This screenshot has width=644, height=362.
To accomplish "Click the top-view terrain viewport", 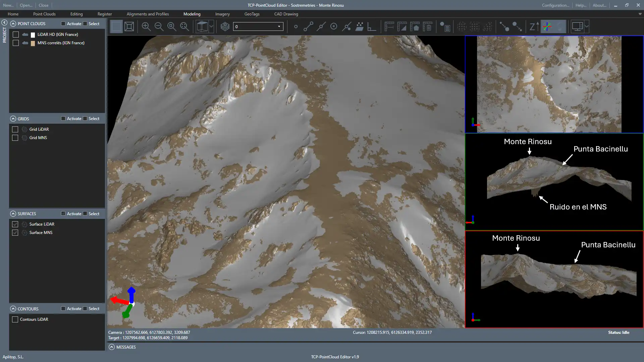I will point(554,84).
